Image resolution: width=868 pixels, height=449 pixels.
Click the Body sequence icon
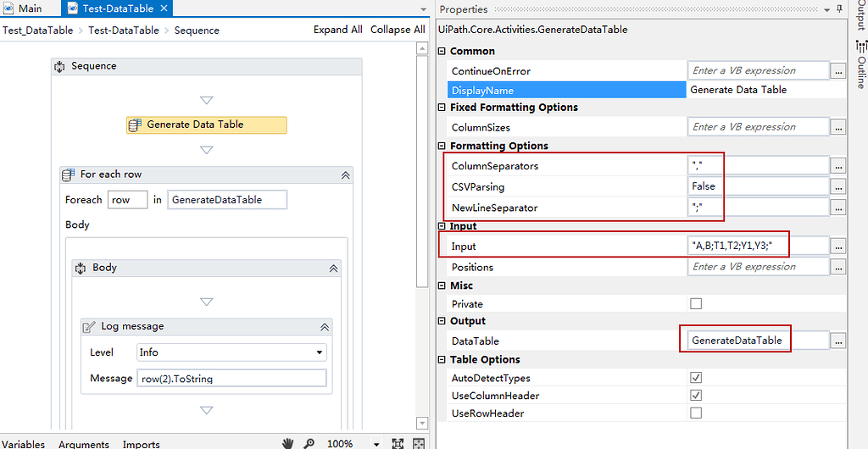pyautogui.click(x=81, y=268)
